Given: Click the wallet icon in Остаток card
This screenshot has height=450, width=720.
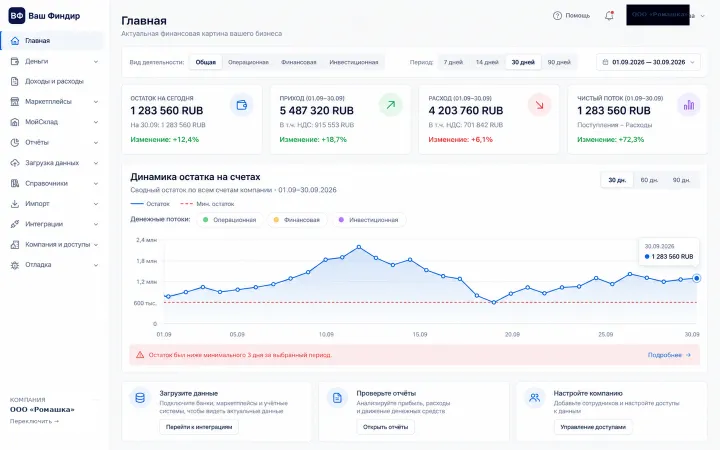Looking at the screenshot, I should pos(242,105).
